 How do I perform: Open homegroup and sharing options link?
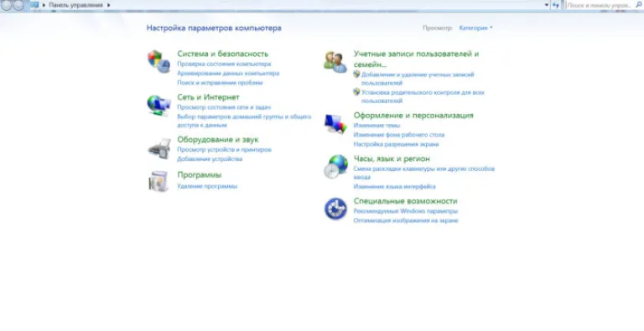point(244,121)
